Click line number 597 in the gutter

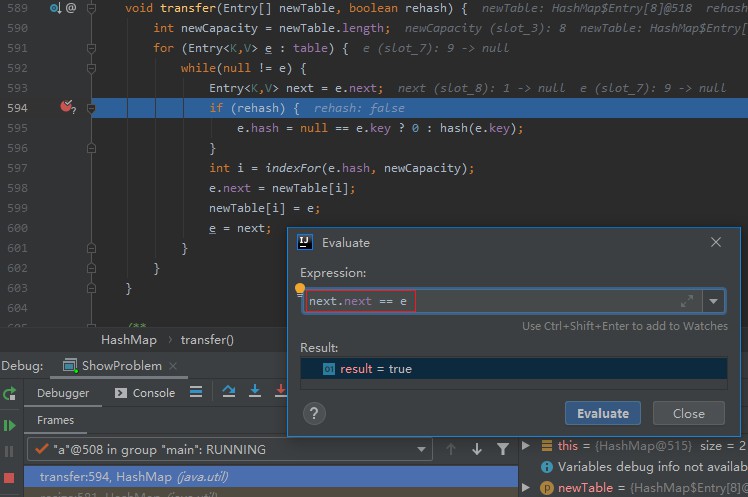(x=18, y=168)
